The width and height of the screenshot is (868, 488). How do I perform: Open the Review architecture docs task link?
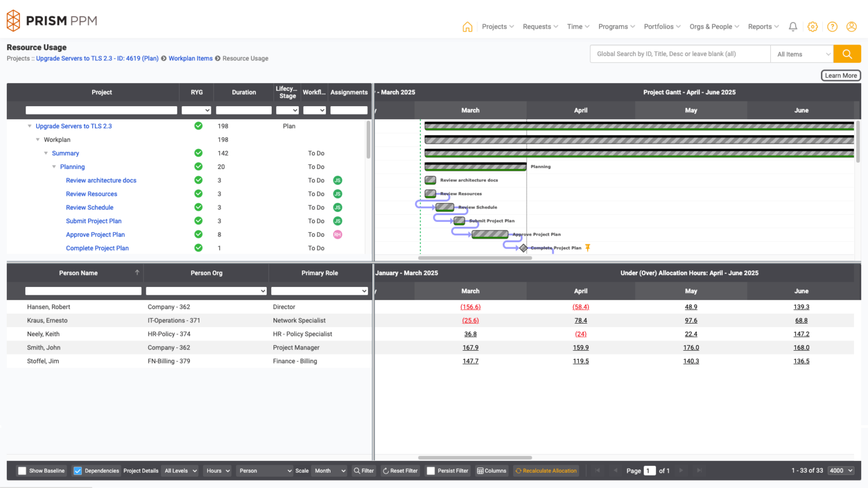(x=101, y=180)
